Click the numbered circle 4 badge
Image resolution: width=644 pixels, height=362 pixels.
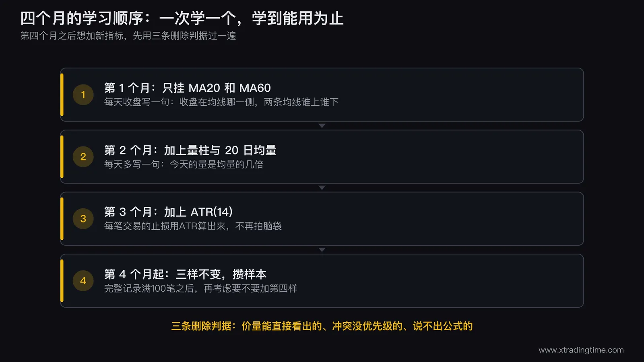pos(83,281)
